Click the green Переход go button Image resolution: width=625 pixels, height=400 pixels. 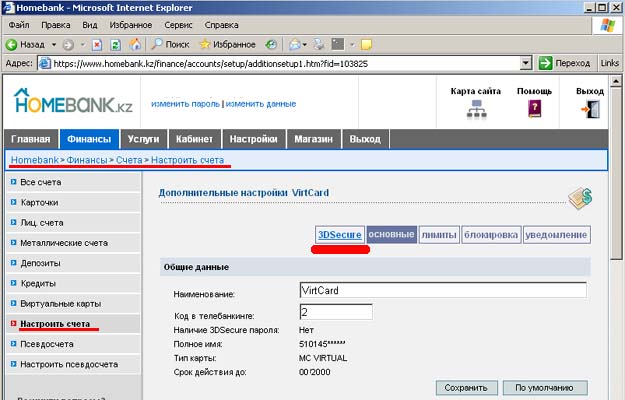(x=564, y=63)
